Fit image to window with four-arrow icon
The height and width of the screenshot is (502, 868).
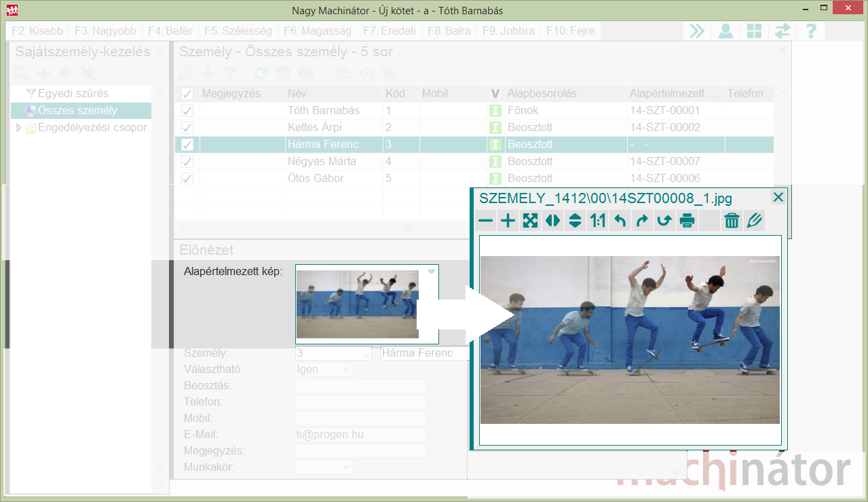530,221
